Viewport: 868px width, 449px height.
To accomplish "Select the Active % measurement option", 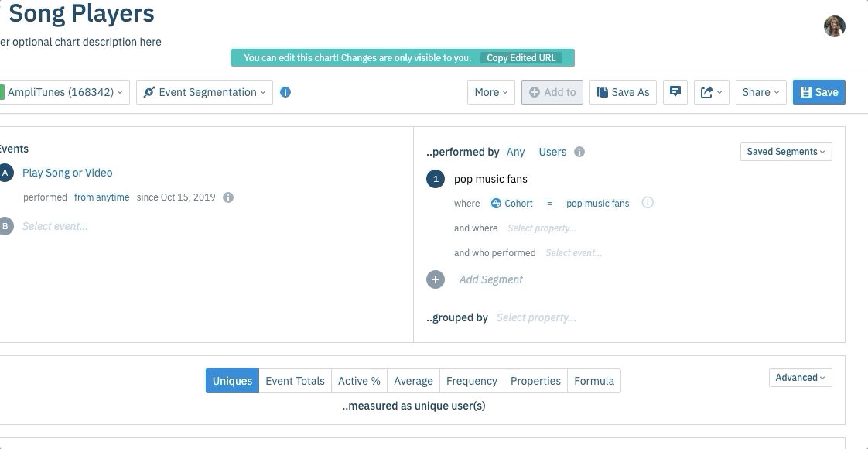I will point(359,381).
